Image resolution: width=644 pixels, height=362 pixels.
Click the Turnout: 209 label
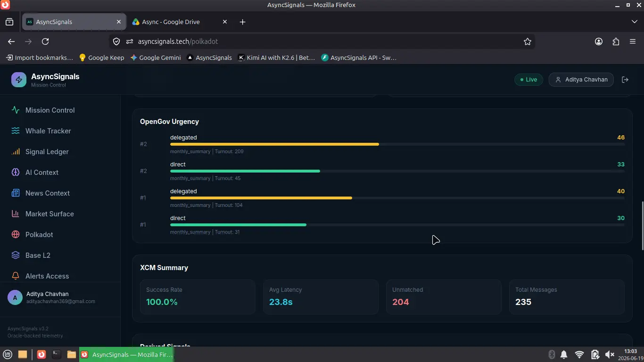[x=229, y=151]
